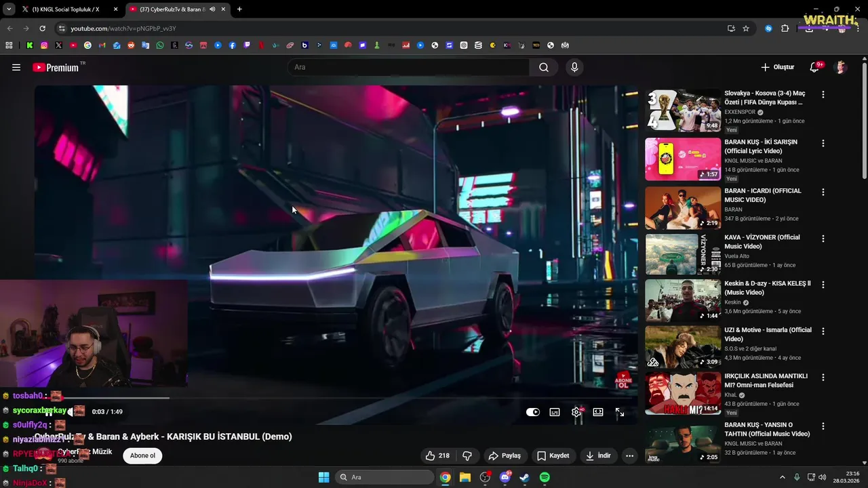The image size is (868, 488).
Task: Open Instagram bookmark
Action: tap(44, 45)
